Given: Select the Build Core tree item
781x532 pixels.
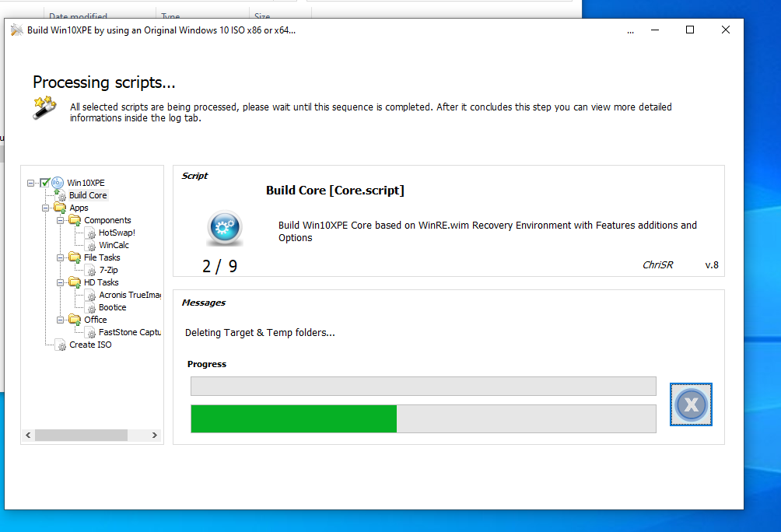Looking at the screenshot, I should [88, 195].
